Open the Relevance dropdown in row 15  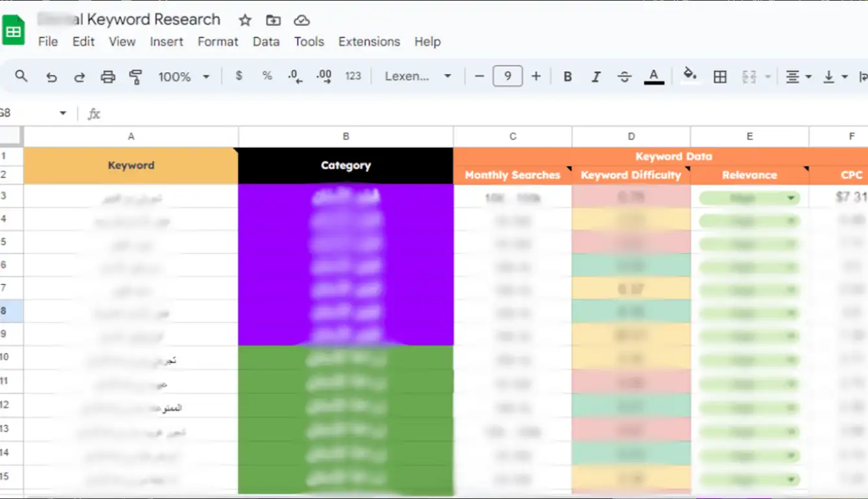tap(791, 480)
